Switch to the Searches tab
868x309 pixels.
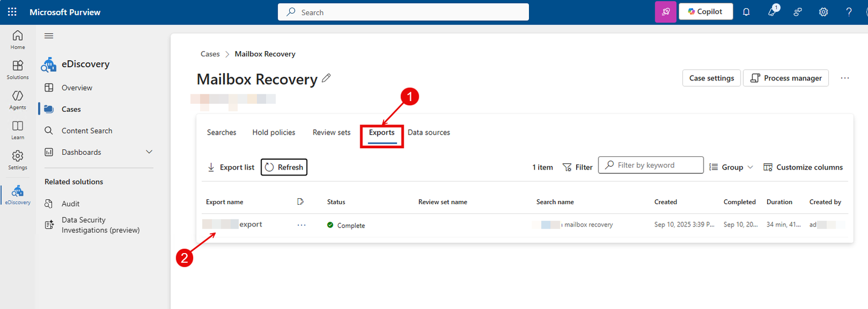pyautogui.click(x=221, y=133)
